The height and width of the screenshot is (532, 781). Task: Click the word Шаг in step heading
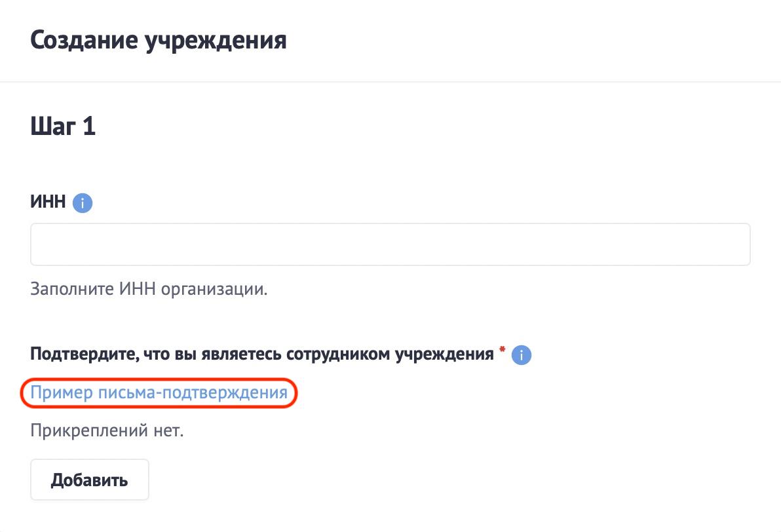(x=51, y=126)
